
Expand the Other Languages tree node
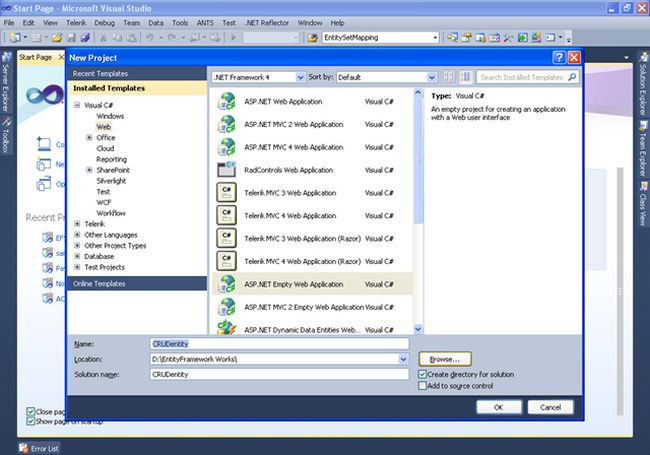(x=77, y=234)
